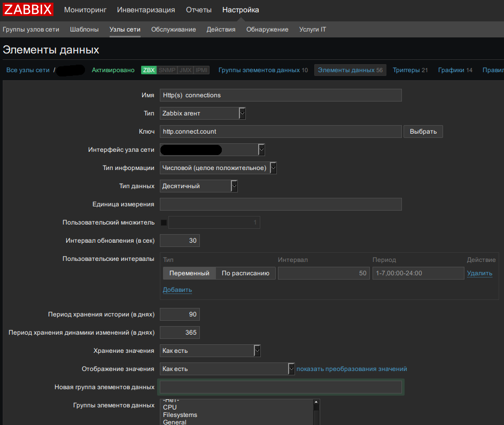The height and width of the screenshot is (425, 504).
Task: Expand the Тип информации dropdown
Action: 218,168
